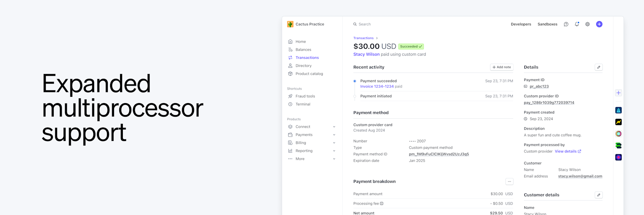The height and width of the screenshot is (215, 644).
Task: Open the Terminal shortcut
Action: [x=303, y=104]
